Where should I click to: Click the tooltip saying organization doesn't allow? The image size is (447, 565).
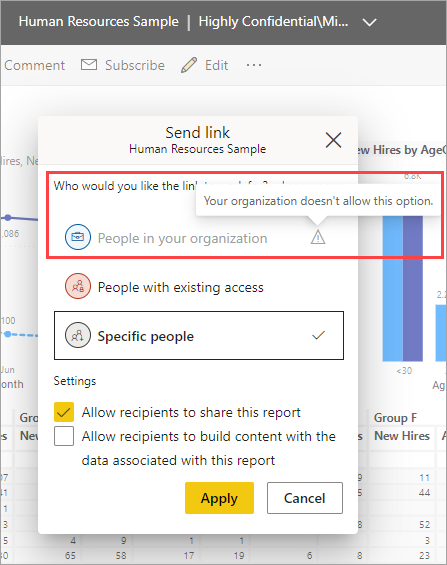(318, 201)
